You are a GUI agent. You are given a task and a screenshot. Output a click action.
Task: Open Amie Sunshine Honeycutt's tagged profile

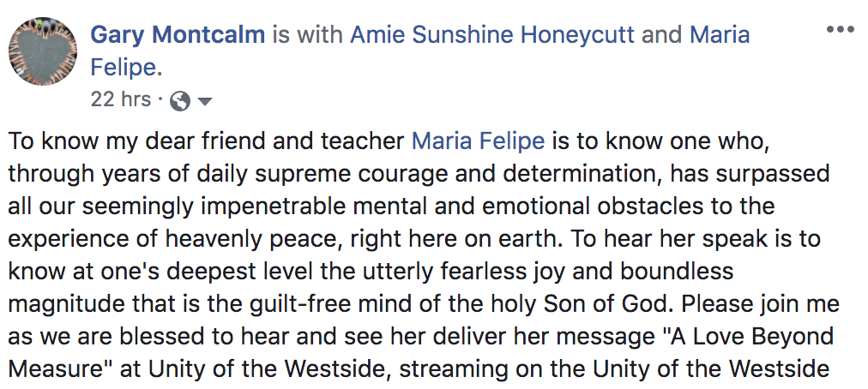tap(492, 35)
